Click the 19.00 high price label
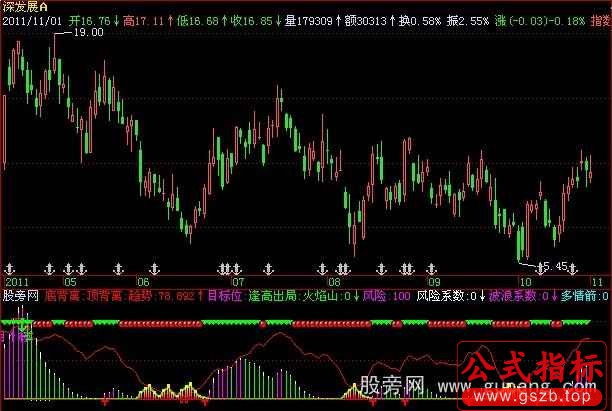Image resolution: width=612 pixels, height=411 pixels. click(89, 33)
